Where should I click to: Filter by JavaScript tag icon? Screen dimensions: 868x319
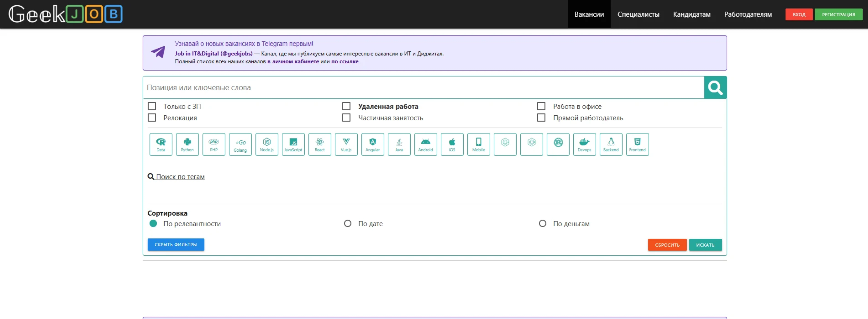(x=293, y=144)
